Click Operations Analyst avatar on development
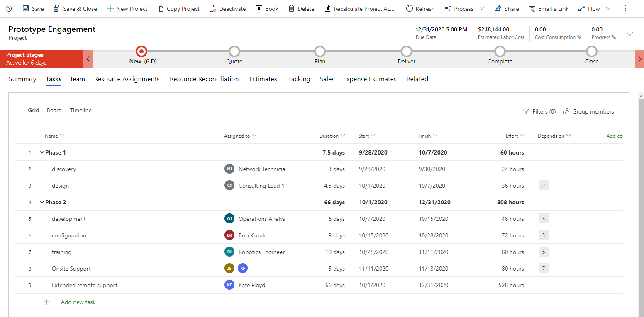644x317 pixels. 229,219
